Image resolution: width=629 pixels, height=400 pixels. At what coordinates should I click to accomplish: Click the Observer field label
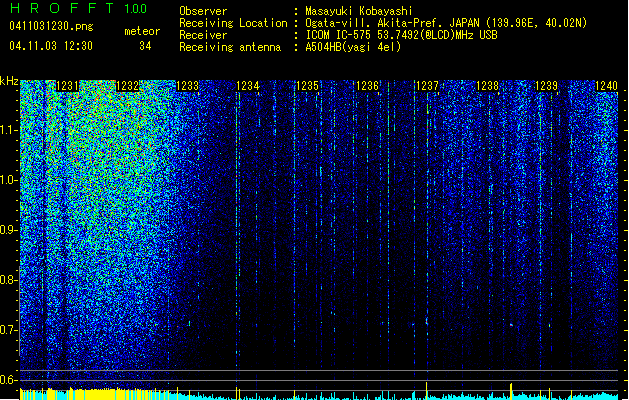click(x=203, y=11)
